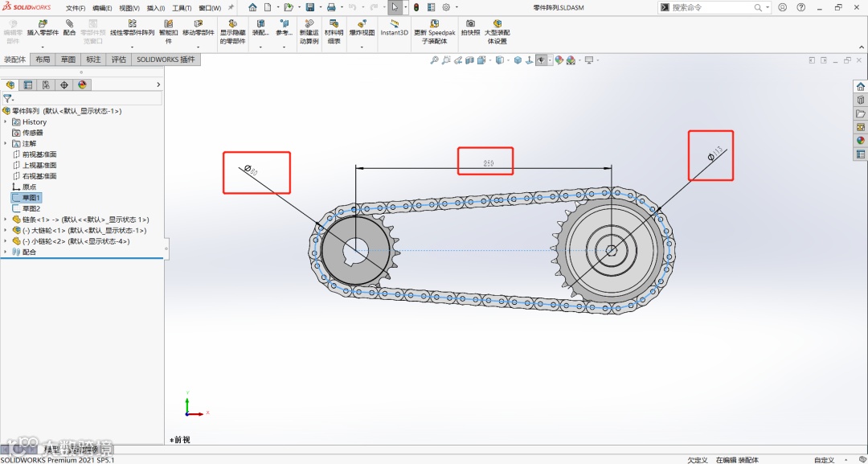
Task: Click the feature tree filter field
Action: 86,99
